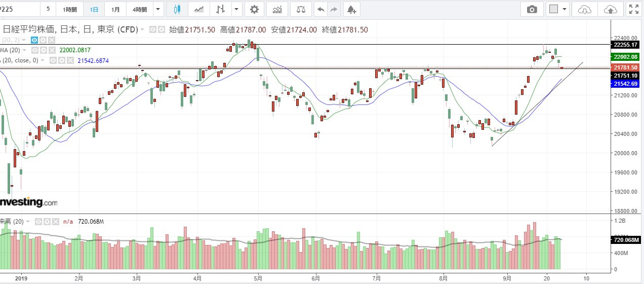Expand the chart style dropdown arrow
This screenshot has height=284, width=644.
pos(237,9)
